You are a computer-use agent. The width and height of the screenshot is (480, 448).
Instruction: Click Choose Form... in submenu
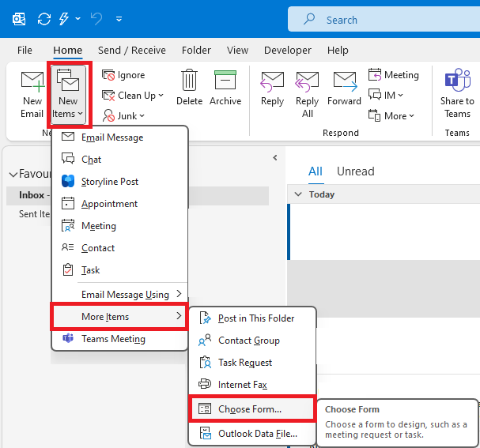pyautogui.click(x=252, y=408)
